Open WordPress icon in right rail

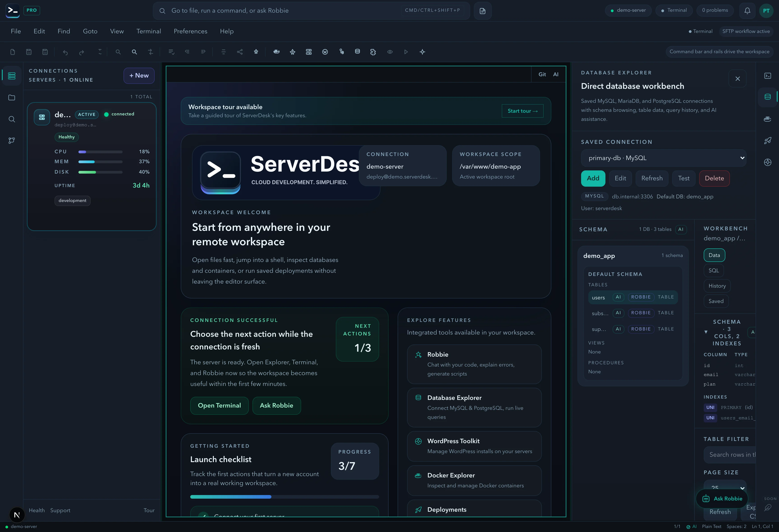[x=768, y=162]
